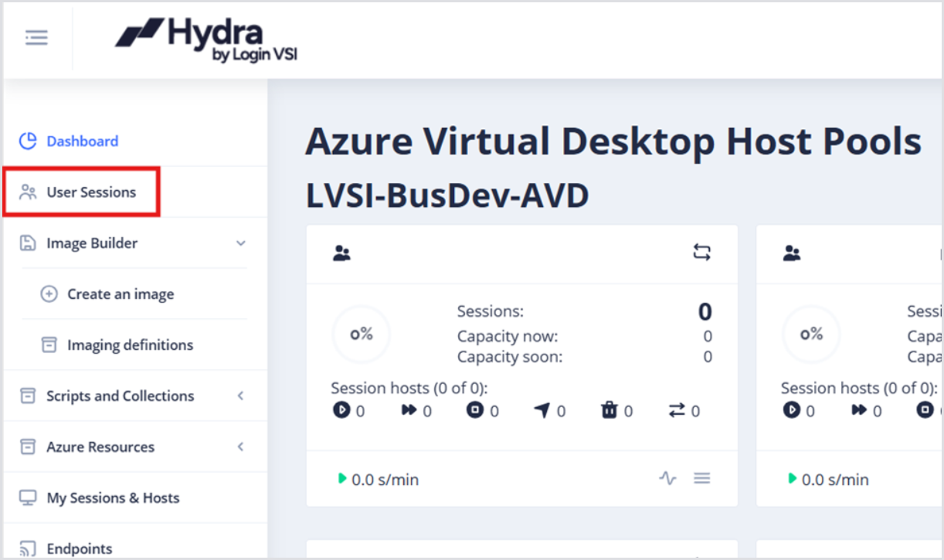Select Create an image
Viewport: 944px width, 560px height.
tap(120, 294)
